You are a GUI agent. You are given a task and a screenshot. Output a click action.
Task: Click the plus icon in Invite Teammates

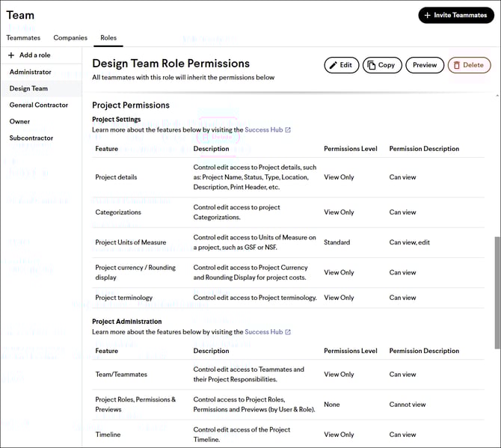click(x=427, y=15)
